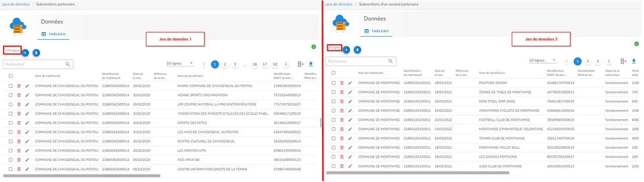This screenshot has height=182, width=644.
Task: Go to page 16 in left dataset
Action: pos(255,64)
